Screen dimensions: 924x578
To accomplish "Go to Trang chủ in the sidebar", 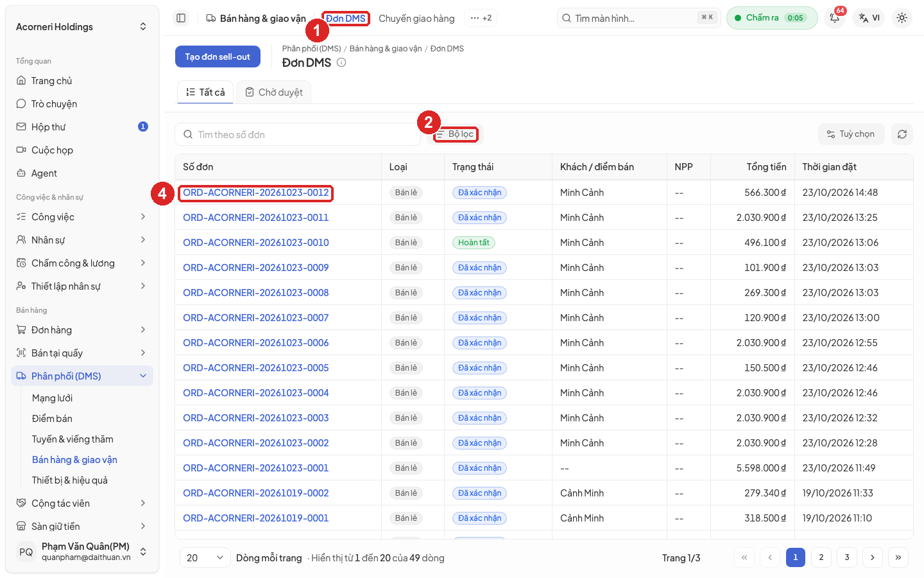I will (82, 81).
